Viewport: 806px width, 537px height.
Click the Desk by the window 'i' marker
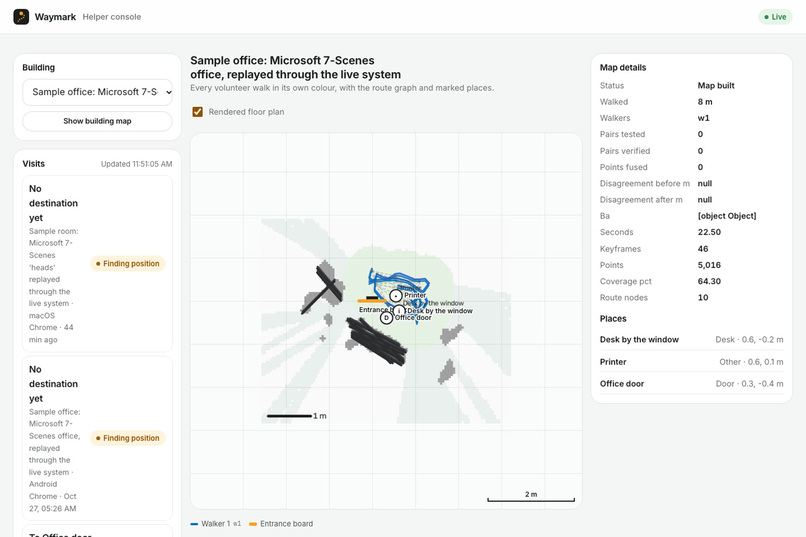(x=399, y=311)
